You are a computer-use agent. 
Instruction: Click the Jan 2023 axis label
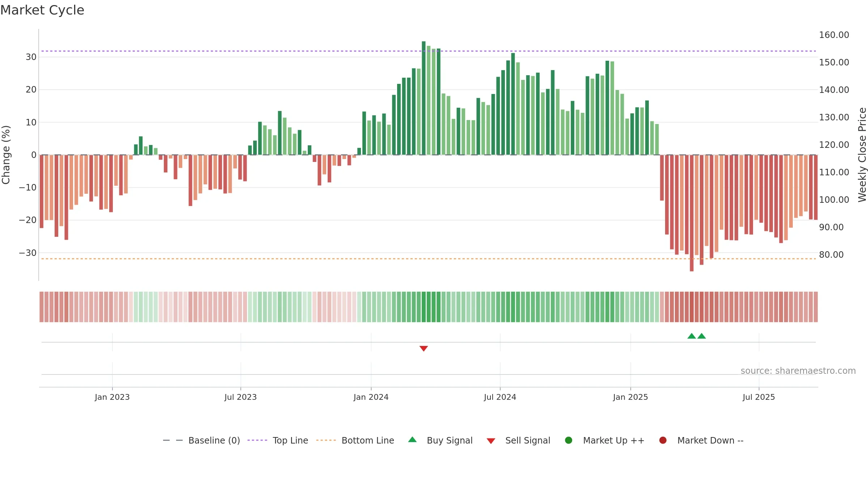(x=112, y=397)
